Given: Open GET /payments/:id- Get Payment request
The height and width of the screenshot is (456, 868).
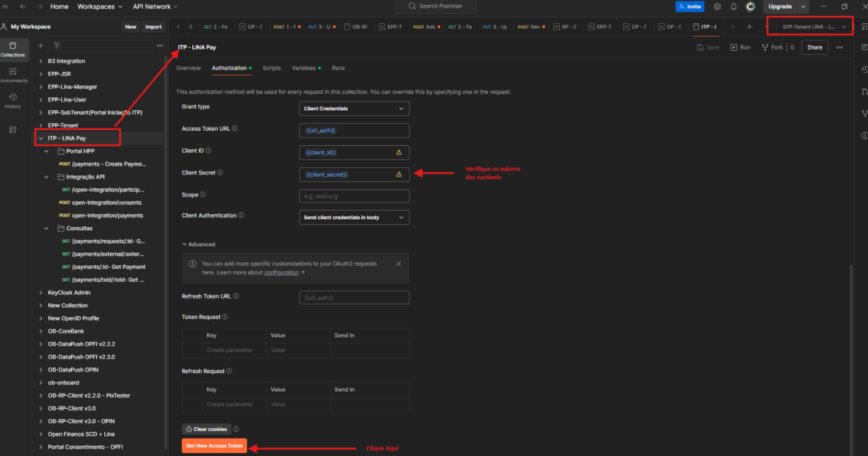Looking at the screenshot, I should click(x=104, y=266).
